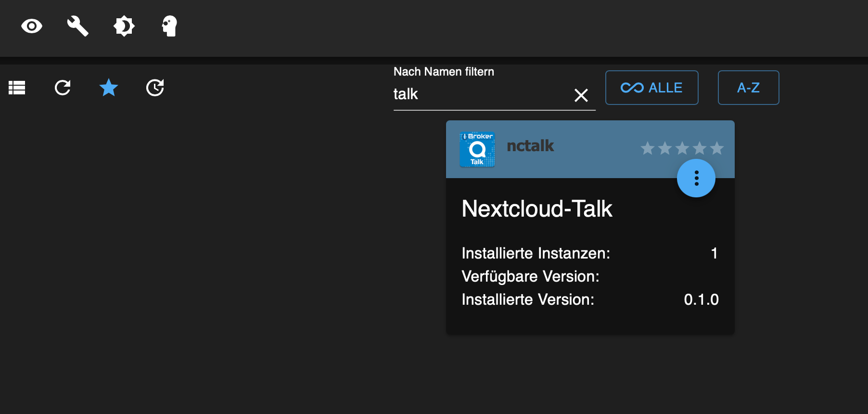Click installed version 0.1.0 value

[702, 299]
